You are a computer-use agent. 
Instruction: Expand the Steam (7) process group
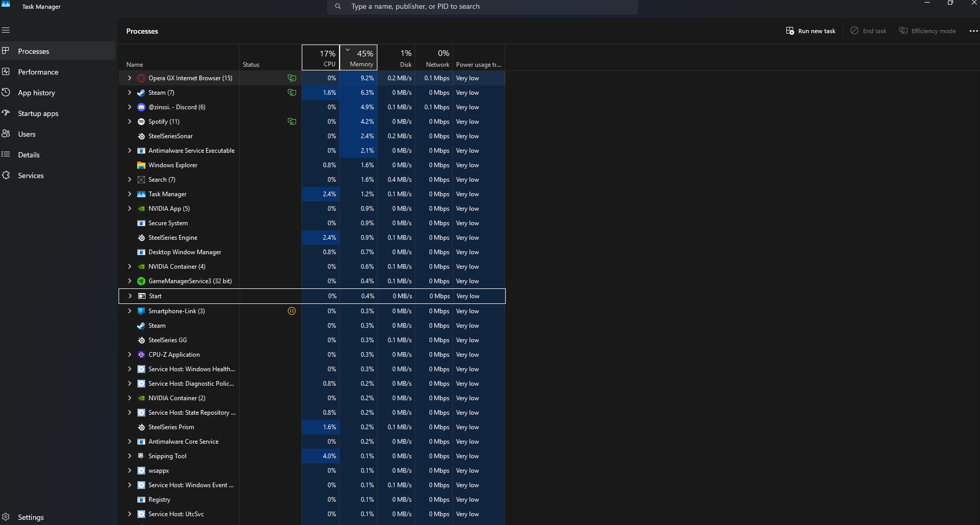[129, 93]
